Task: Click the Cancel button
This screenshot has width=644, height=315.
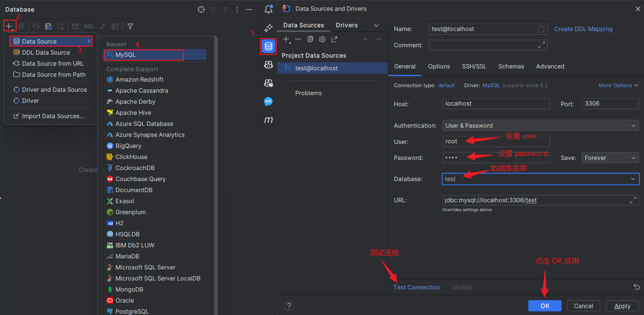Action: [x=583, y=306]
